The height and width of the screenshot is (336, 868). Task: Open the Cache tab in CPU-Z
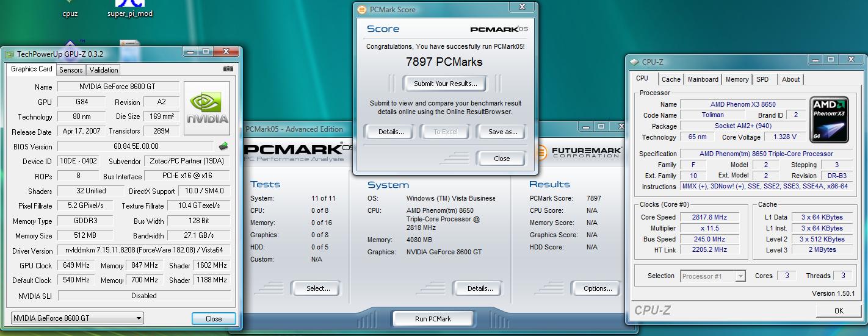[671, 79]
